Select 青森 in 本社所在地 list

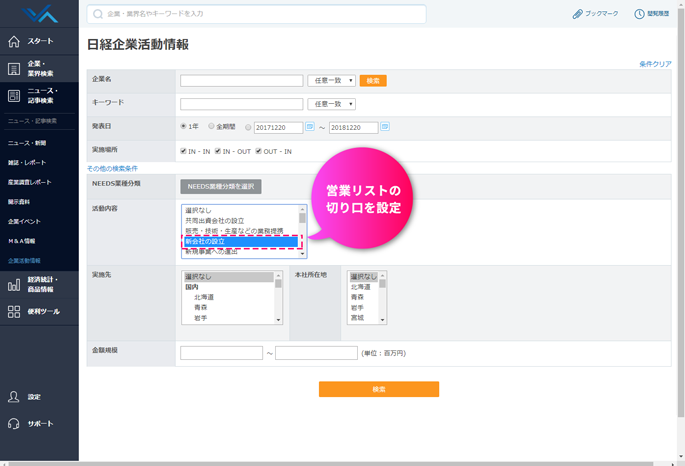click(x=357, y=297)
